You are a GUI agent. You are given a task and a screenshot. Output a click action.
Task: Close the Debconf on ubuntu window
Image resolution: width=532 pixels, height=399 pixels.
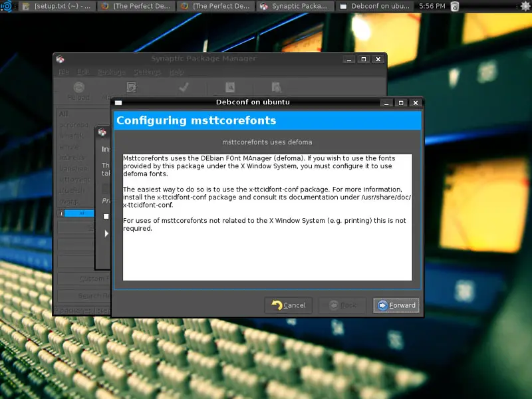tap(415, 103)
